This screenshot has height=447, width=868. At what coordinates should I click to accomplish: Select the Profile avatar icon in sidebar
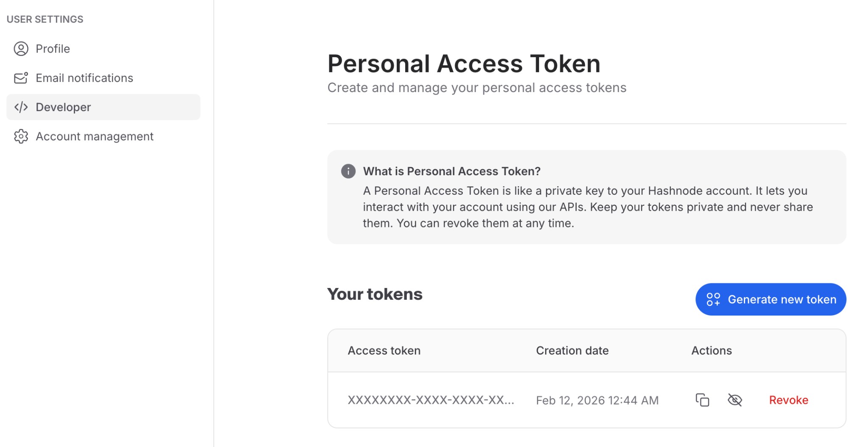click(21, 48)
